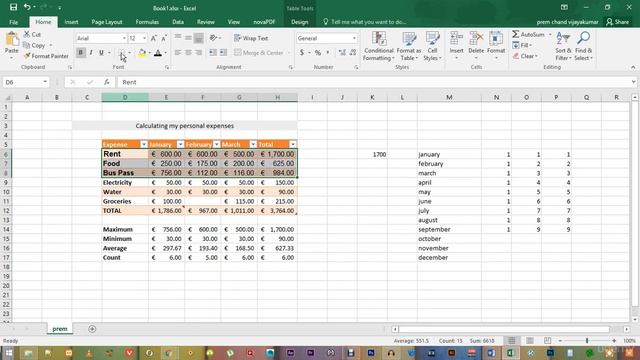Open Format as Table gallery
Screen dimensions: 640x360
click(409, 46)
